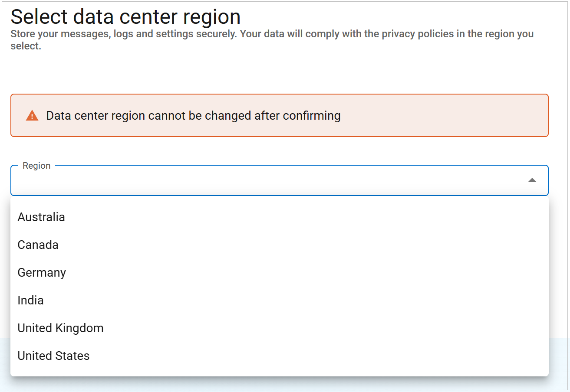Click inside the empty Region input

[217, 180]
